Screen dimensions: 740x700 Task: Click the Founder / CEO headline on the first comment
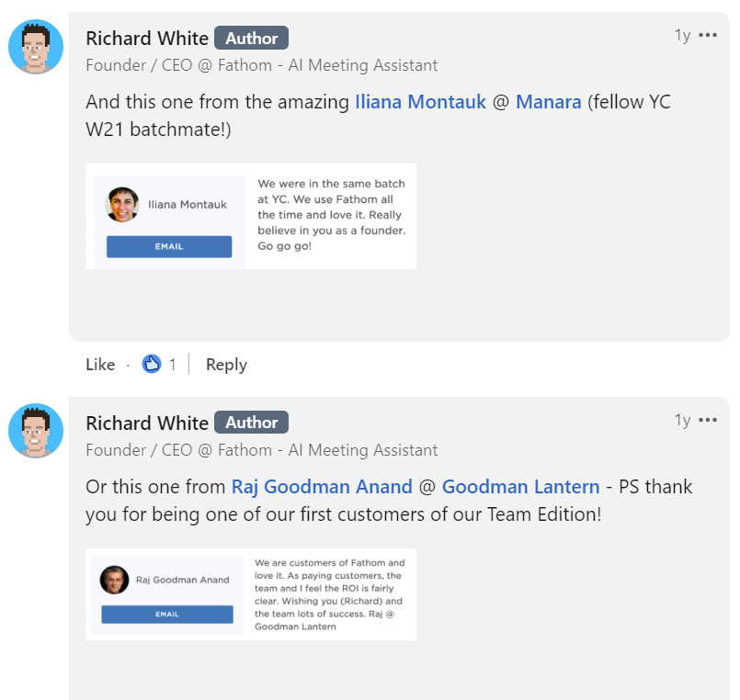coord(261,65)
